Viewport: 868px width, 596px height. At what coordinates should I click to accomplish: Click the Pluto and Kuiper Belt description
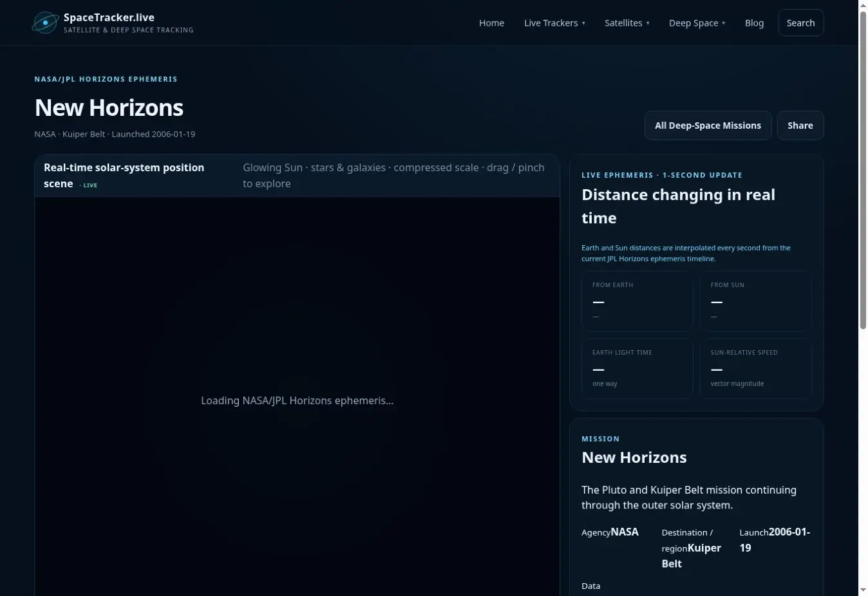coord(689,498)
